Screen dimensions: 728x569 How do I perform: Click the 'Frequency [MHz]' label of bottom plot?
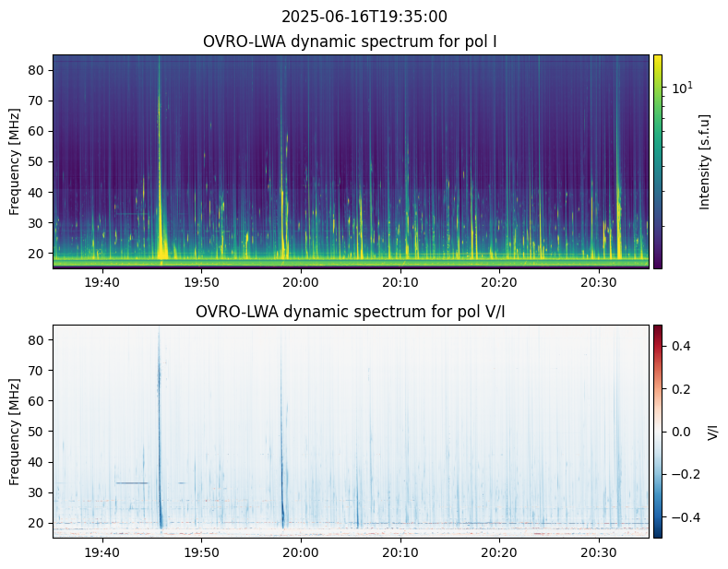[15, 431]
